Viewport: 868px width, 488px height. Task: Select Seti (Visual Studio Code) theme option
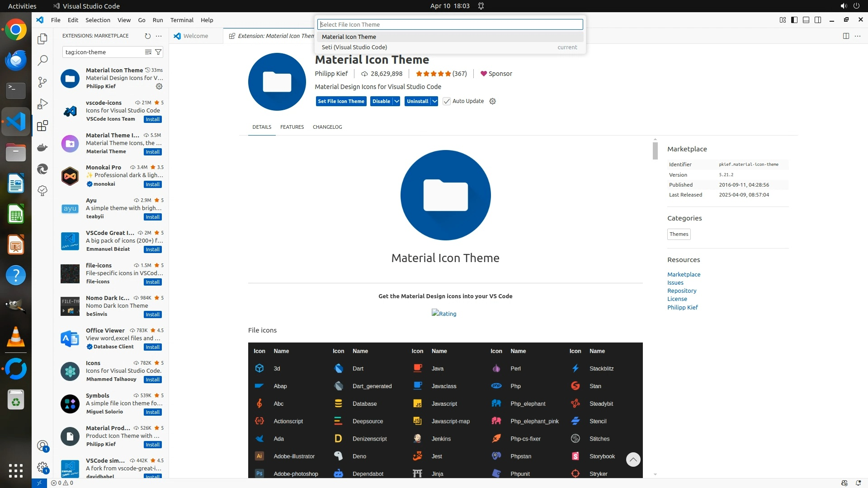tap(354, 47)
